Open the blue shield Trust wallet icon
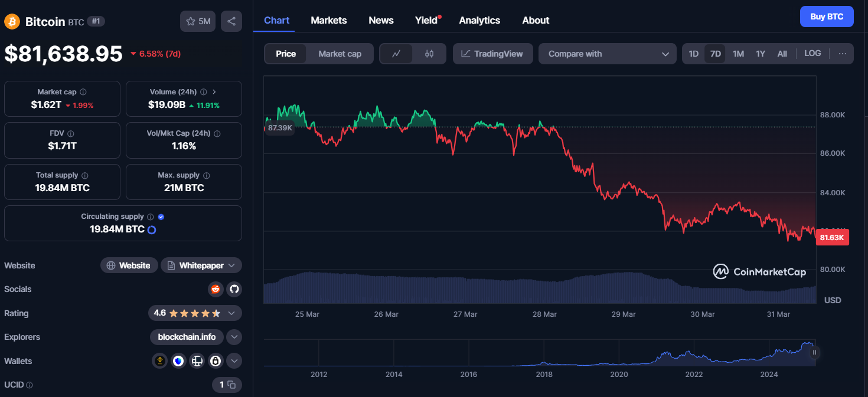This screenshot has height=397, width=868. point(178,361)
